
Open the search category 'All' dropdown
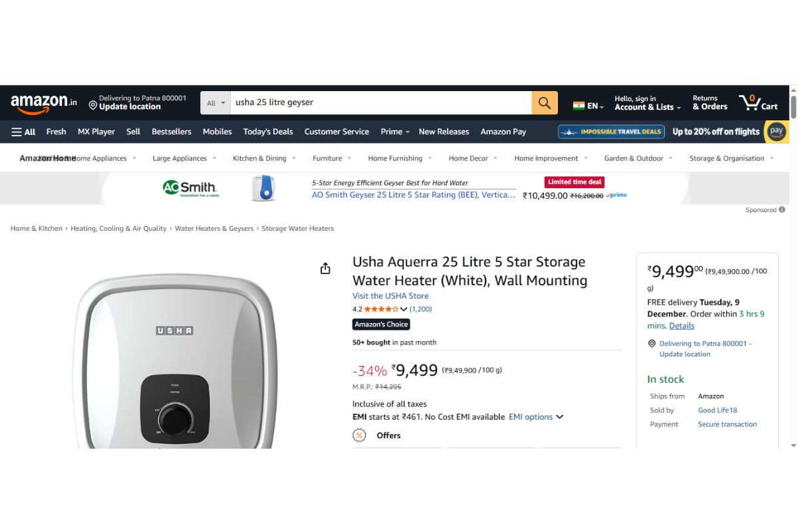(x=215, y=103)
